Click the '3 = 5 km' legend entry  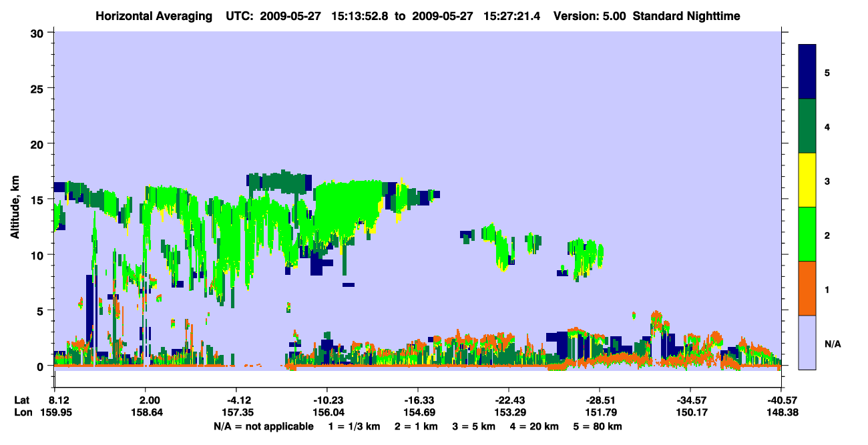(475, 426)
